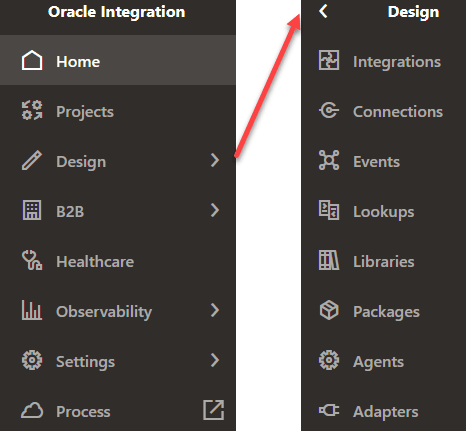This screenshot has height=431, width=466.
Task: Click the Lookups table icon
Action: click(329, 210)
